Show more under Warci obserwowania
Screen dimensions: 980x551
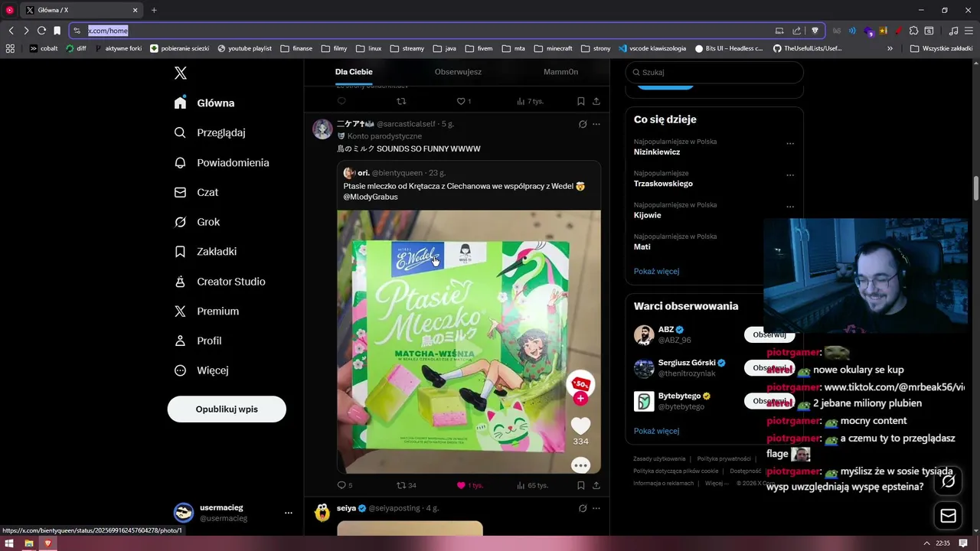pyautogui.click(x=656, y=431)
